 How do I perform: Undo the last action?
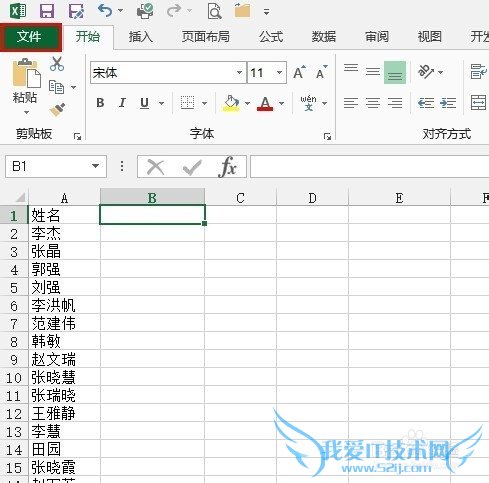[x=105, y=11]
